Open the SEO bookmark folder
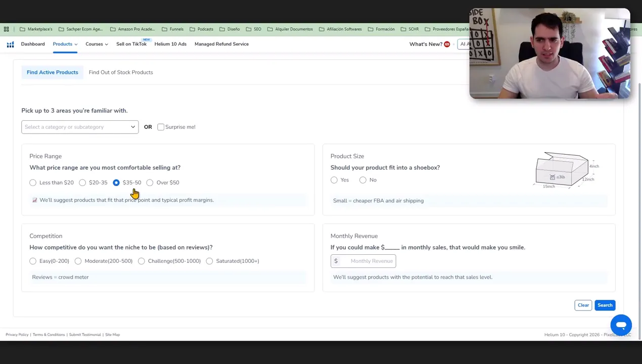Image resolution: width=642 pixels, height=364 pixels. tap(253, 29)
